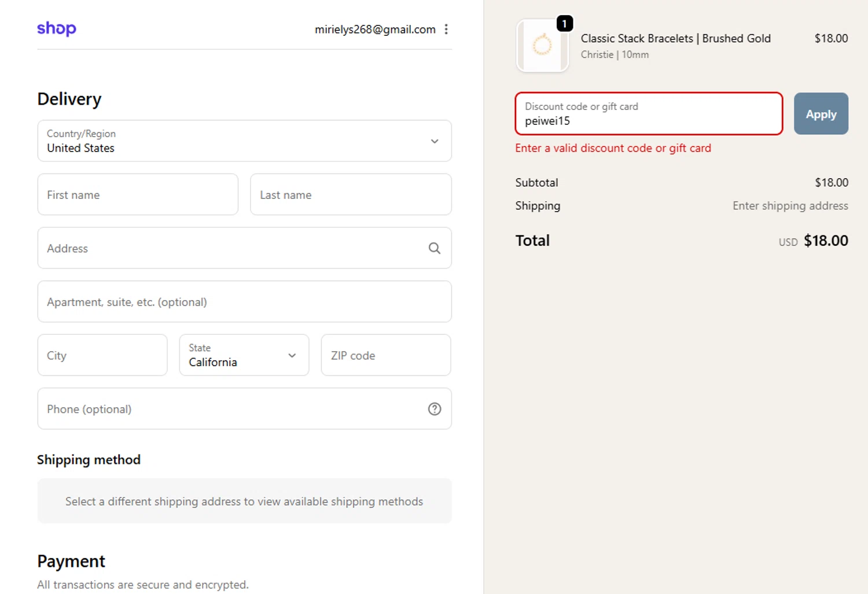Click the Total amount $18.00
868x594 pixels.
(826, 241)
